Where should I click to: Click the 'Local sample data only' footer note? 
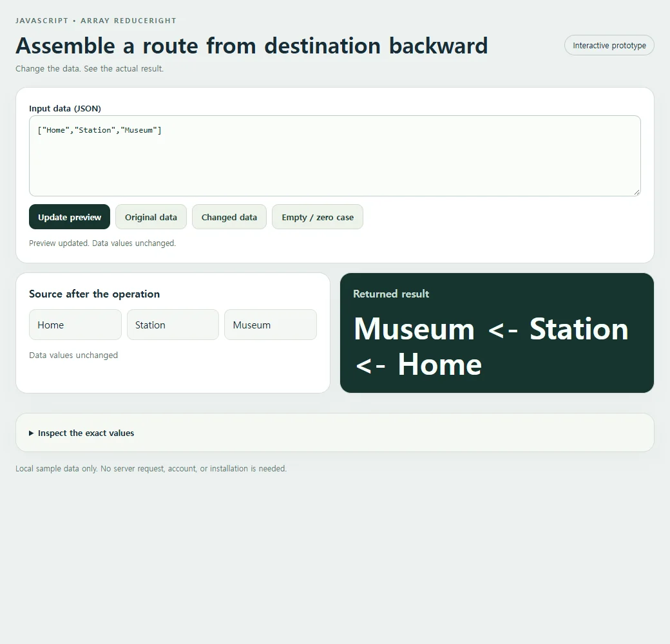click(x=151, y=468)
